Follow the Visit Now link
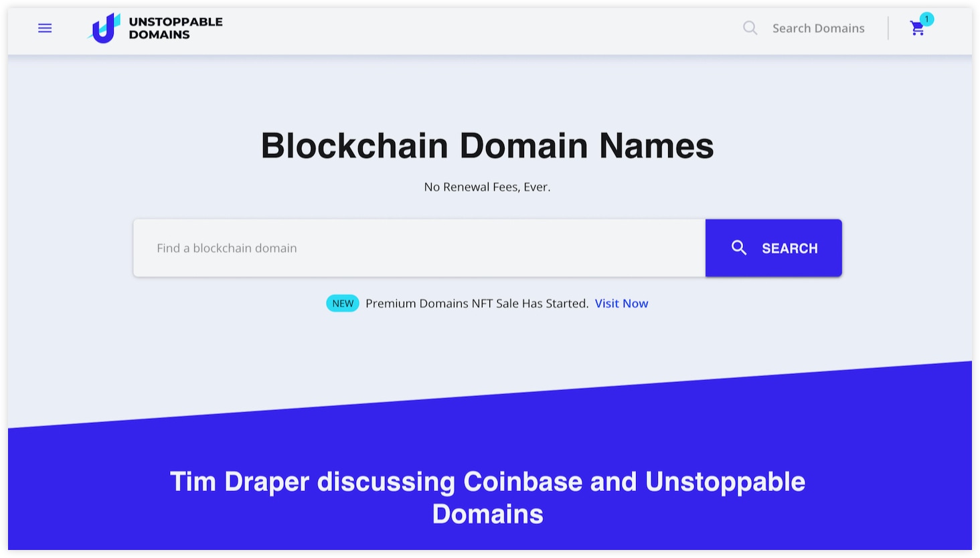The width and height of the screenshot is (980, 558). (x=621, y=304)
